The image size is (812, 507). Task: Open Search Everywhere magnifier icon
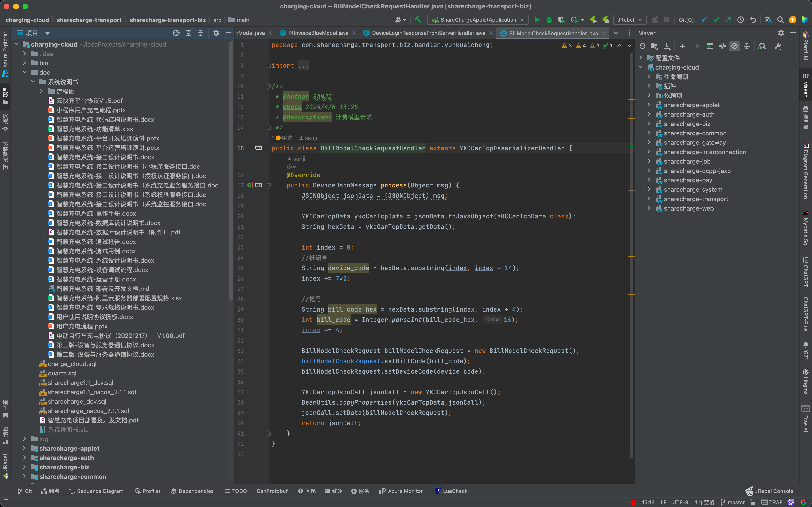(x=780, y=20)
